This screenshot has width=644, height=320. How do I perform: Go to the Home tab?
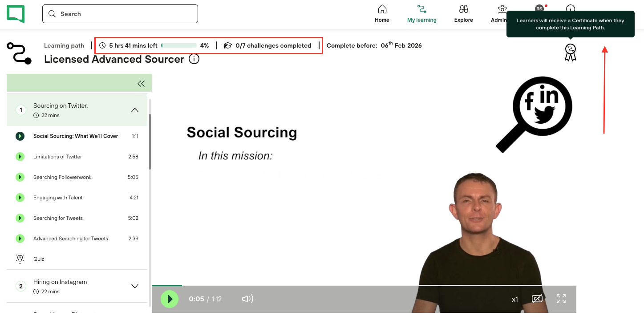tap(382, 14)
